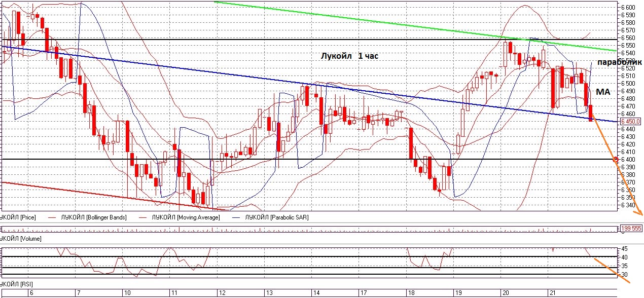This screenshot has width=644, height=298.
Task: Select 6 360 on the price axis
Action: point(628,190)
